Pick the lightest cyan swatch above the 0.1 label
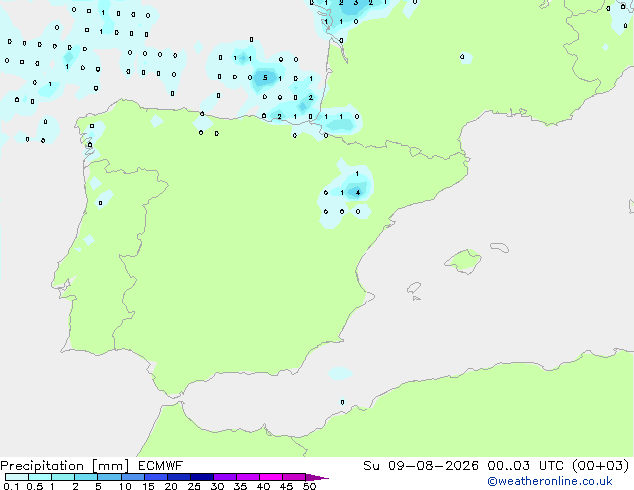This screenshot has width=634, height=490. [17, 477]
